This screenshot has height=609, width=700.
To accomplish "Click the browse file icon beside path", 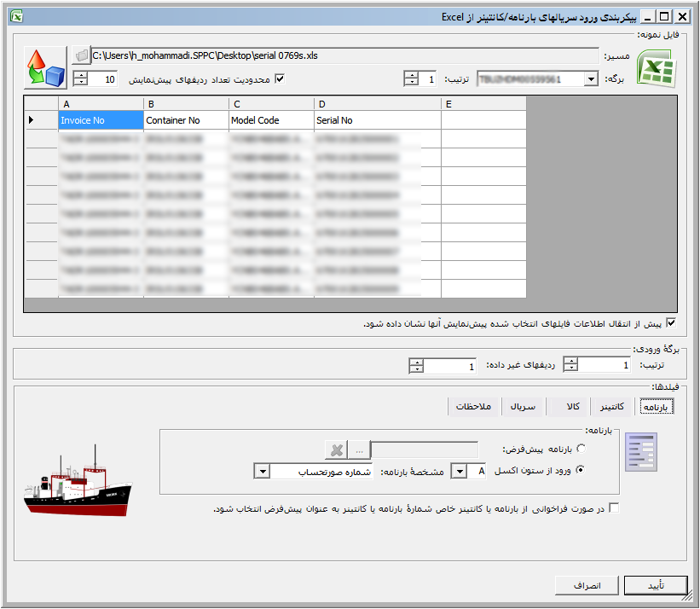I will [82, 55].
